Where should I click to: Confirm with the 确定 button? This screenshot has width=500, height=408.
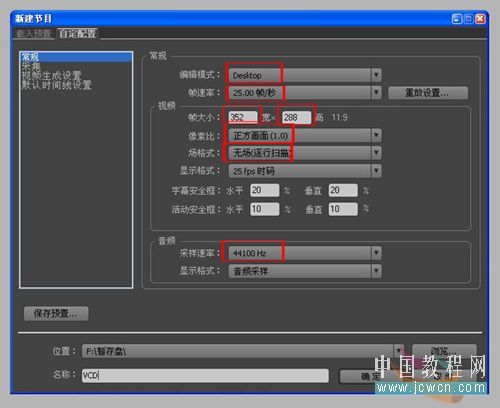click(370, 376)
